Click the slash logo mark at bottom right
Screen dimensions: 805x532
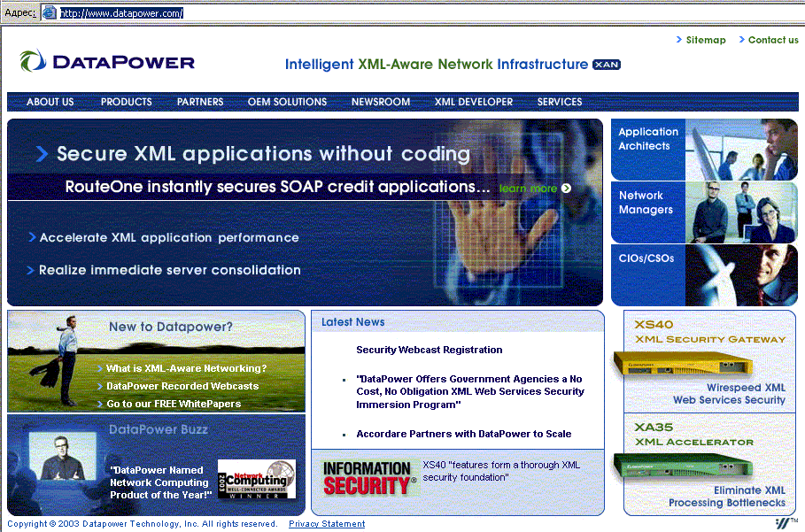(x=786, y=523)
